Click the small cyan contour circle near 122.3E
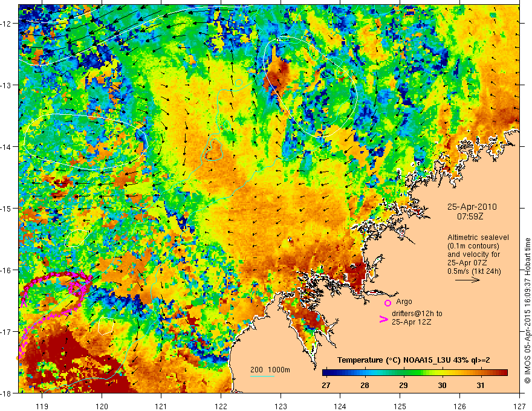Viewport: 532px width, 411px height. (x=239, y=82)
